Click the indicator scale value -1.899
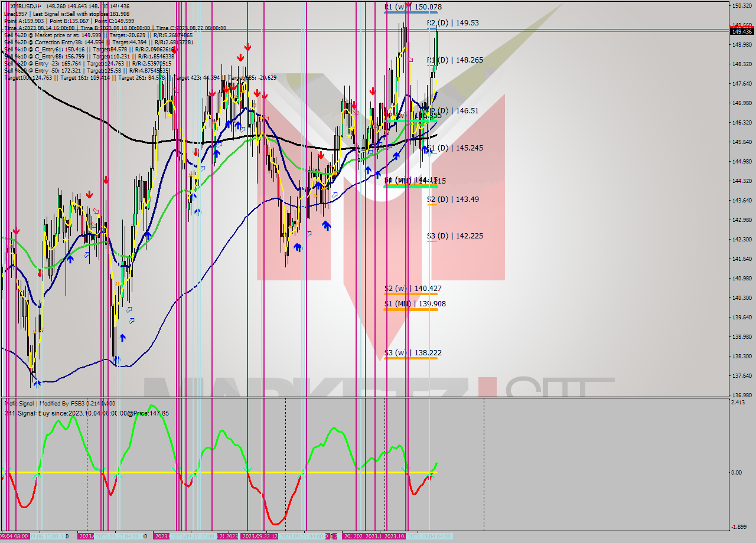The height and width of the screenshot is (543, 756). (x=739, y=527)
